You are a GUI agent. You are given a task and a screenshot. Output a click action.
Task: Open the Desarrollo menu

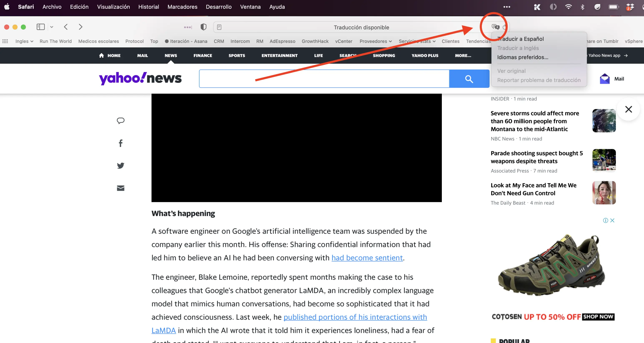click(x=218, y=7)
